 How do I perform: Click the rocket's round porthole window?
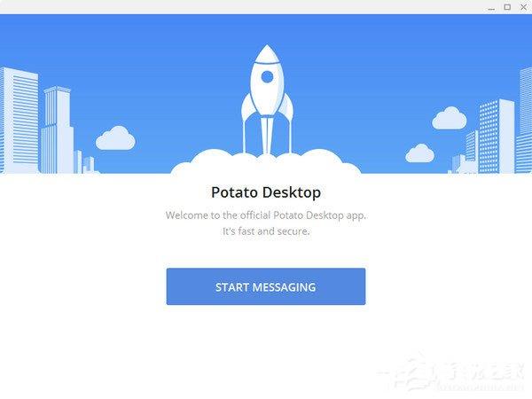[x=267, y=76]
